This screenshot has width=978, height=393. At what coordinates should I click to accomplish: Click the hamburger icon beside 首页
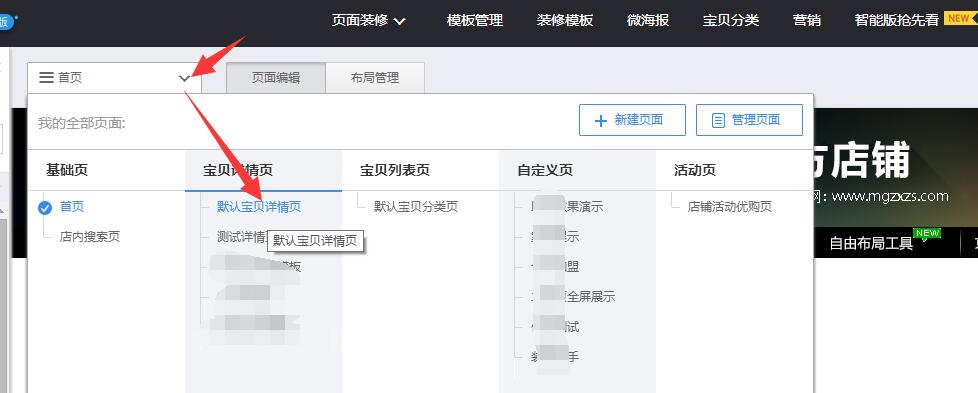coord(46,78)
